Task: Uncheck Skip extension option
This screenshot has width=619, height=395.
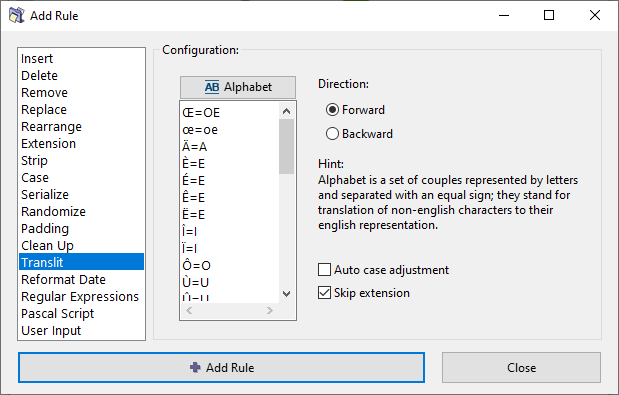Action: pos(325,293)
